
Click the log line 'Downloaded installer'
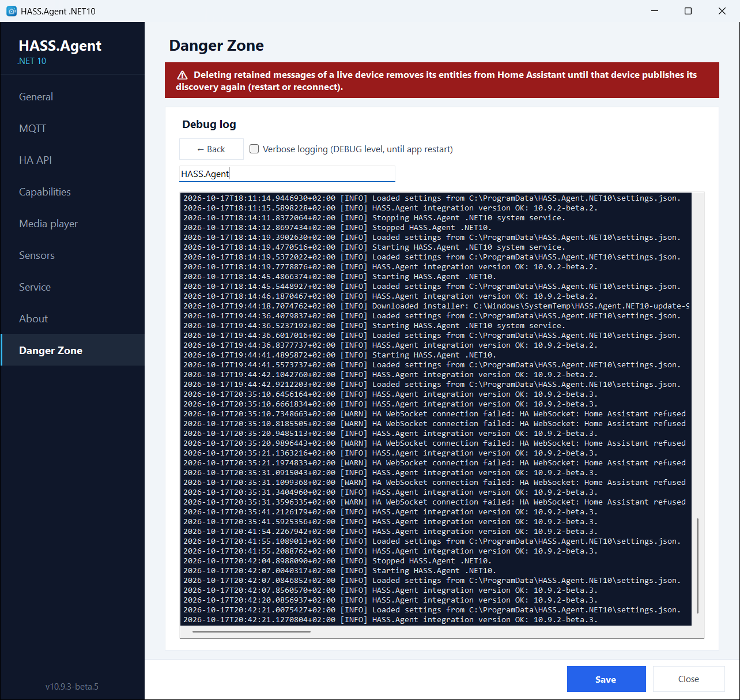coord(436,306)
